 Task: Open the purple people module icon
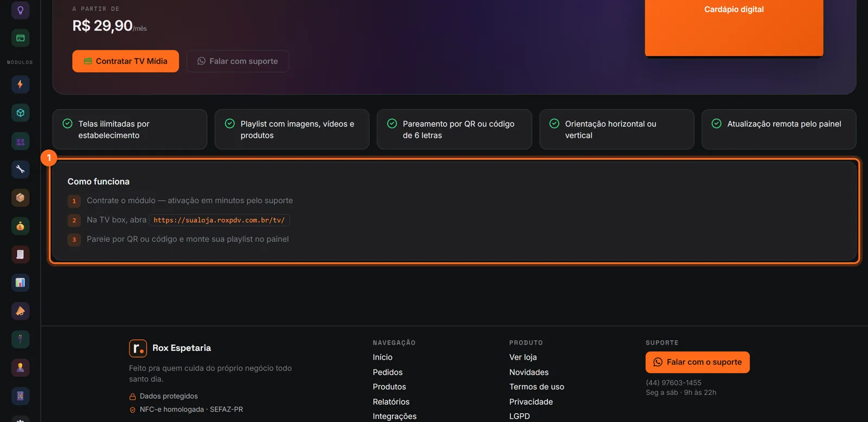[20, 141]
